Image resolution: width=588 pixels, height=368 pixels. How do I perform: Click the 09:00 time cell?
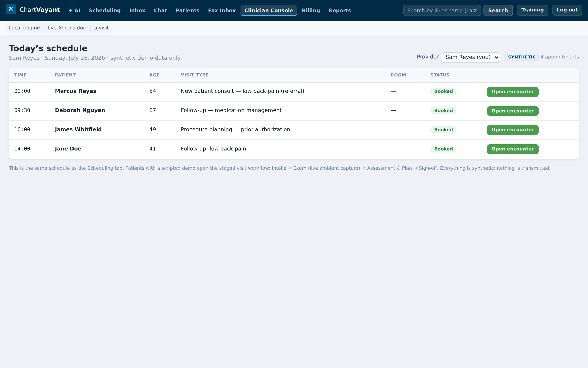22,91
